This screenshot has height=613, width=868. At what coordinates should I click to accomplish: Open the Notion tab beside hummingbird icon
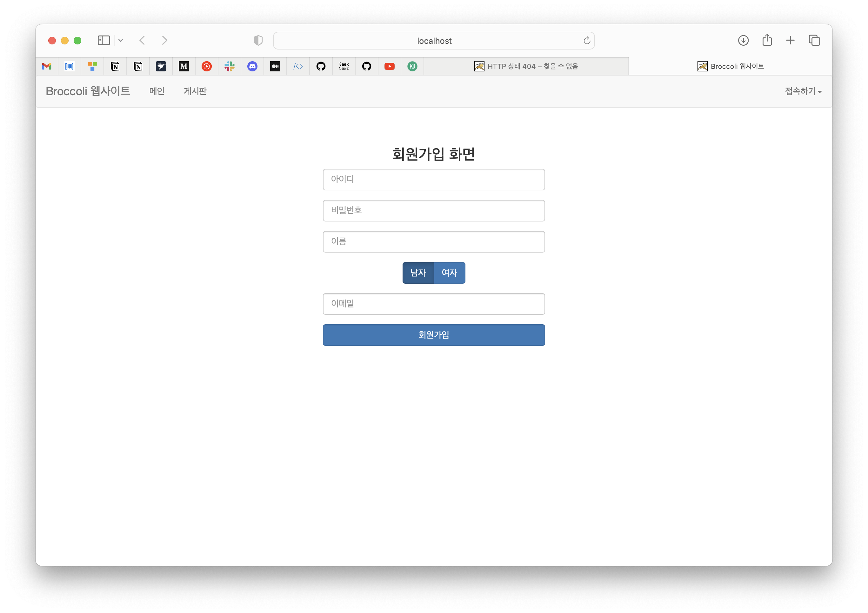[138, 67]
